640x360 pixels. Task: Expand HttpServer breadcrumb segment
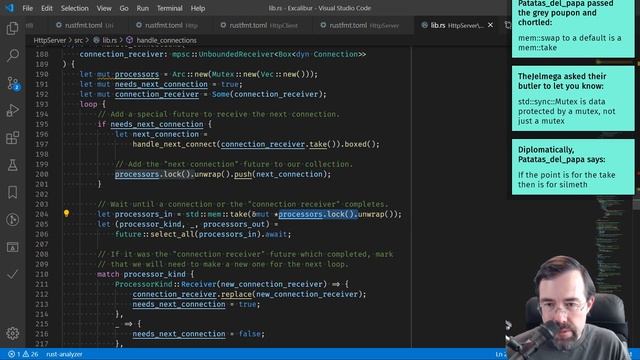pyautogui.click(x=49, y=40)
